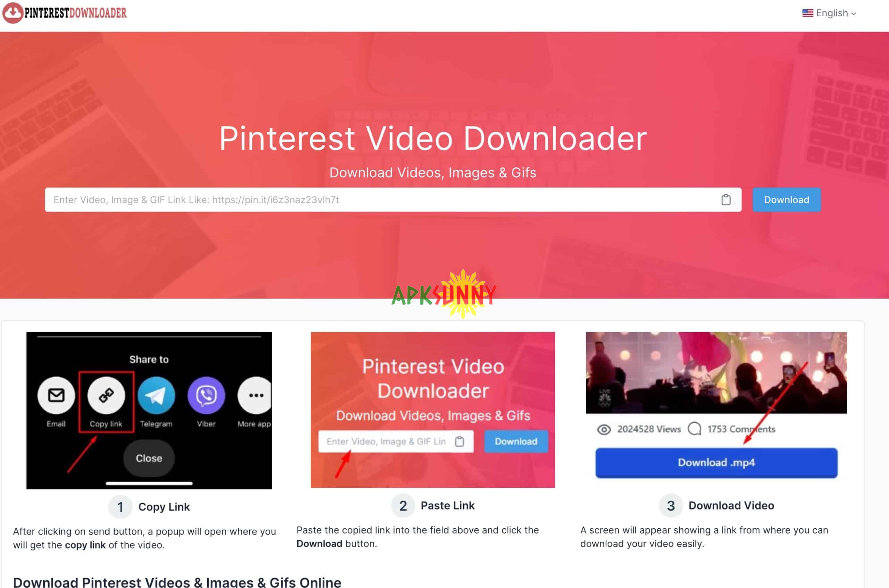Viewport: 889px width, 588px height.
Task: Click the Paste Link step icon
Action: click(x=403, y=505)
